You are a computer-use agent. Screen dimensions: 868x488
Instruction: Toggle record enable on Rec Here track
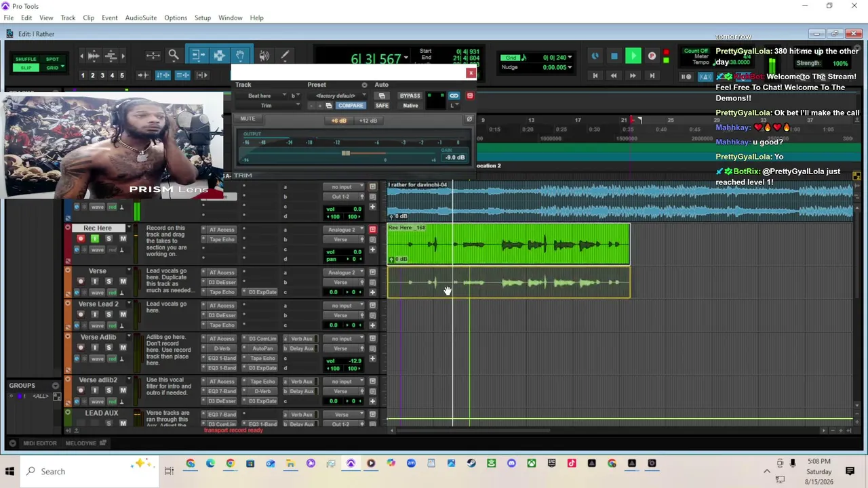click(x=81, y=239)
